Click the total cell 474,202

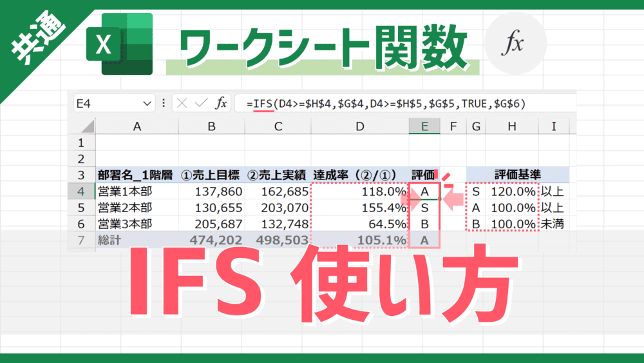(211, 240)
